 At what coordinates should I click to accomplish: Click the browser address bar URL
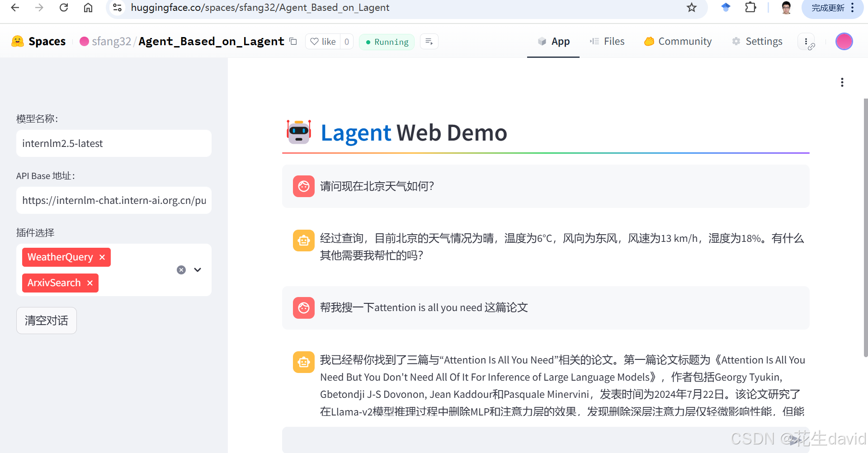click(x=260, y=8)
